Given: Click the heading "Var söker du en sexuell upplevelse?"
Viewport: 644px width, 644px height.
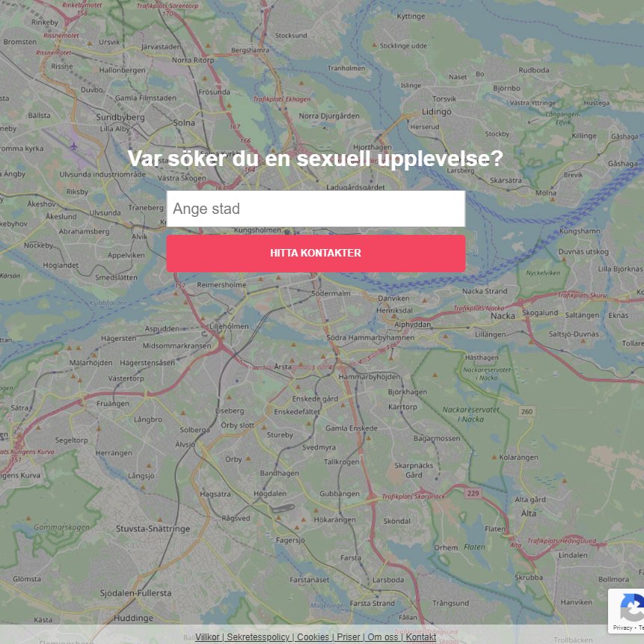Looking at the screenshot, I should (x=316, y=159).
